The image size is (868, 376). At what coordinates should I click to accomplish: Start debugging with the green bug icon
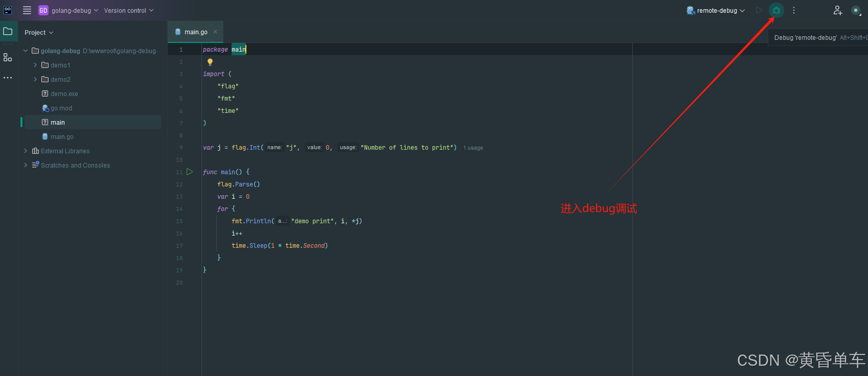pyautogui.click(x=776, y=10)
